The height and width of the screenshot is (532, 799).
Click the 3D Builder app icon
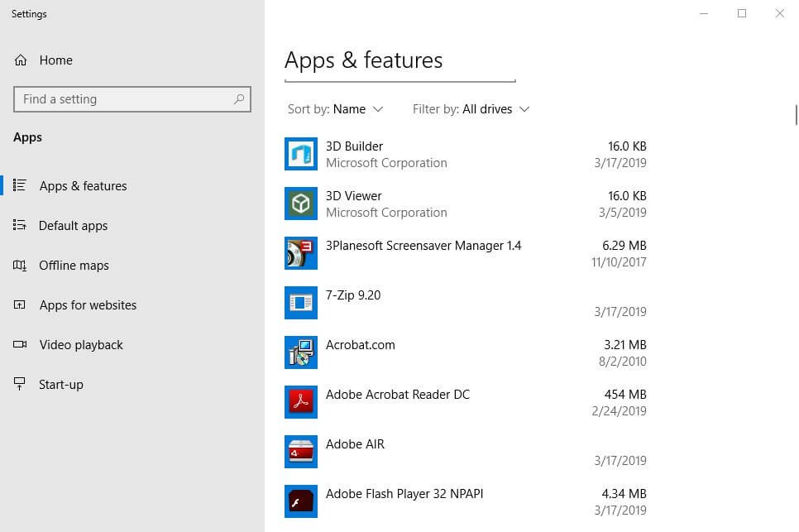tap(300, 154)
